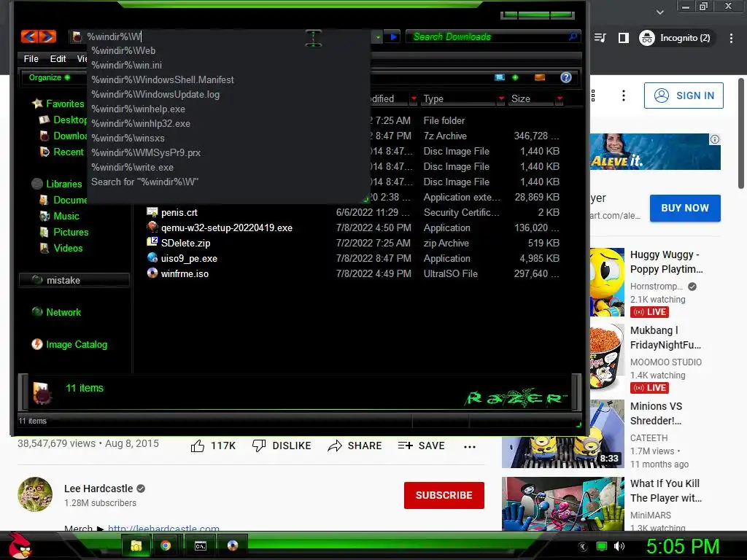Choose %windir%\Web autocomplete suggestion

click(x=228, y=50)
